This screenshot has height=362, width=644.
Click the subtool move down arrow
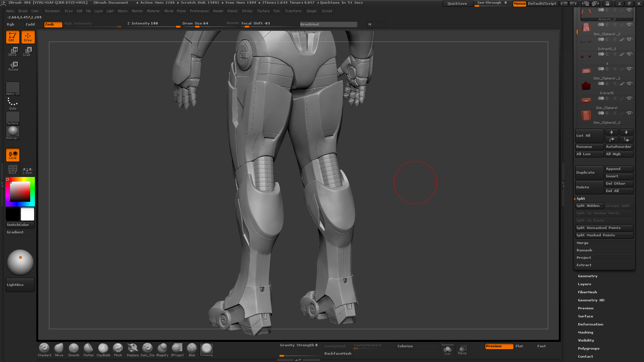[x=626, y=132]
